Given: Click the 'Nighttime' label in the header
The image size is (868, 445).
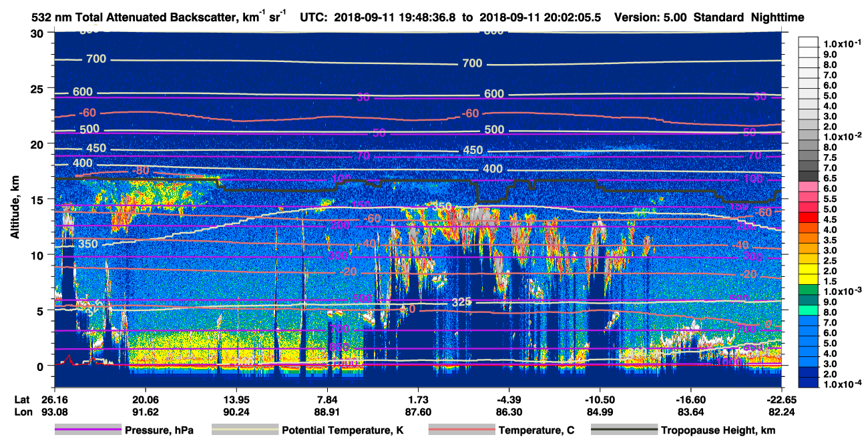Looking at the screenshot, I should coord(776,17).
